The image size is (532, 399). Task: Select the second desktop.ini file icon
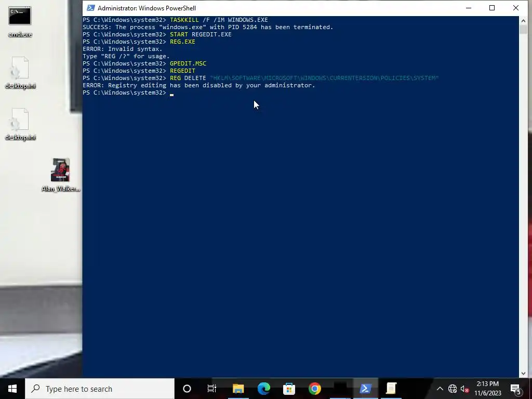[20, 124]
